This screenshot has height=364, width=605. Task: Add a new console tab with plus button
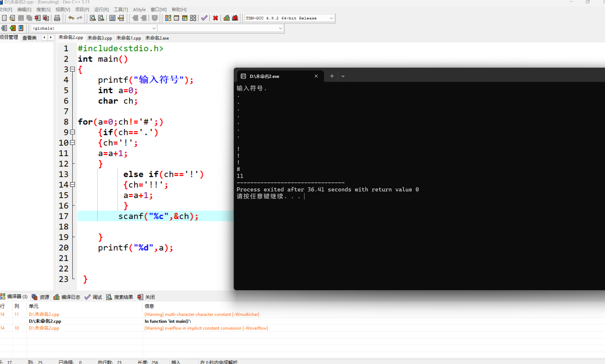[x=332, y=76]
